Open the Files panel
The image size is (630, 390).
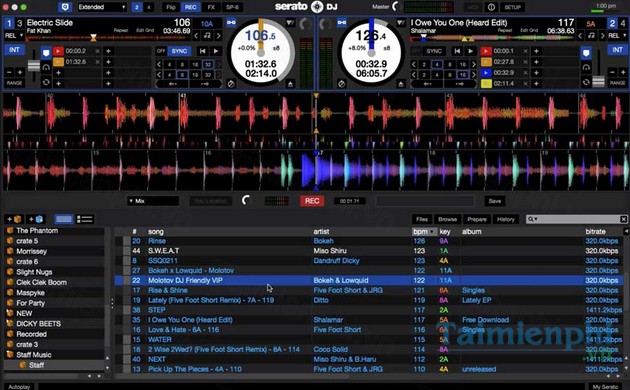pyautogui.click(x=421, y=219)
